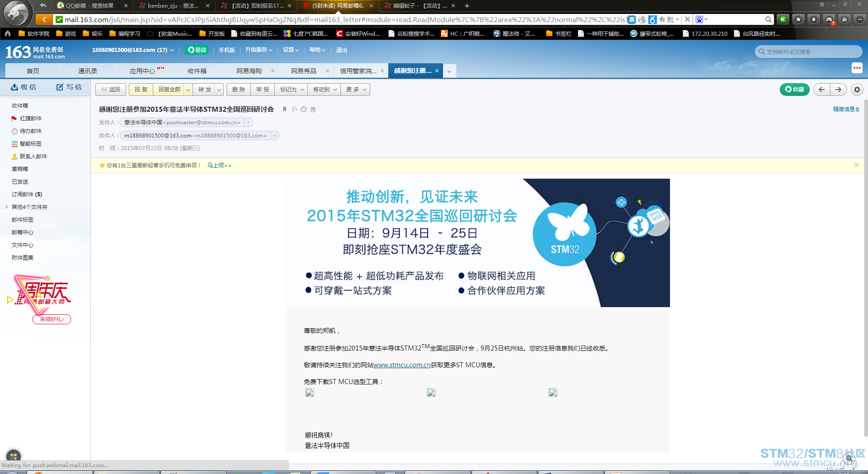
Task: Switch to the 通讯录 tab
Action: [x=88, y=71]
